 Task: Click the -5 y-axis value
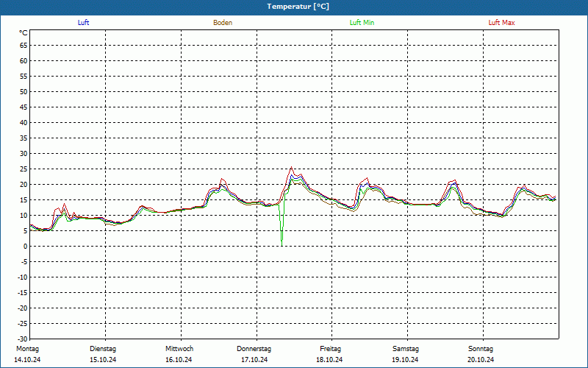click(x=24, y=262)
